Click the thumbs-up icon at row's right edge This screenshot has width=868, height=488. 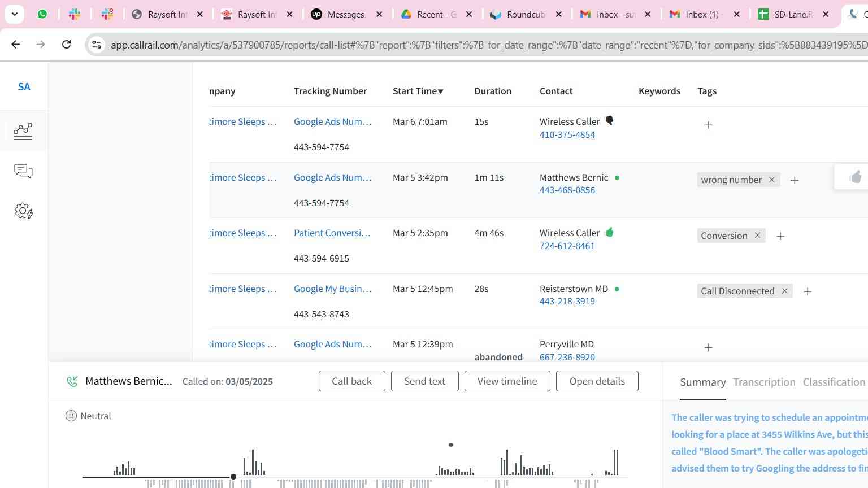coord(855,177)
